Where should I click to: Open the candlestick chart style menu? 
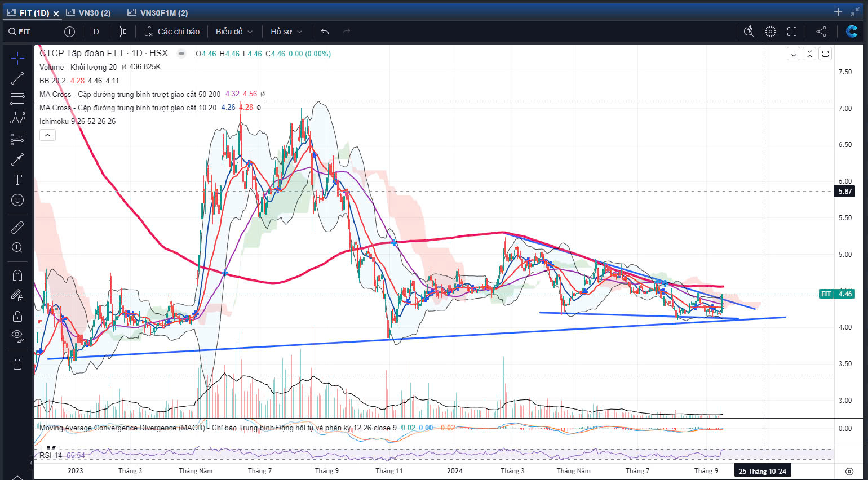click(x=122, y=32)
